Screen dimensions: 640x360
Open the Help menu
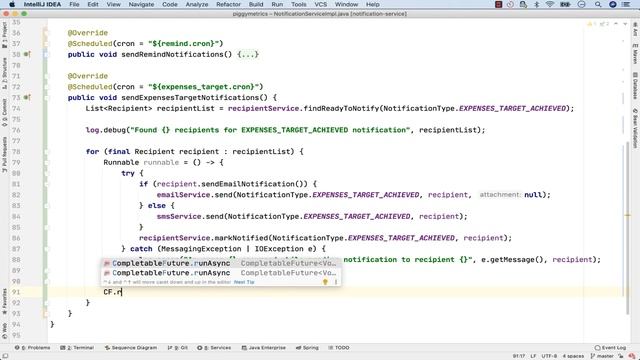click(x=372, y=4)
